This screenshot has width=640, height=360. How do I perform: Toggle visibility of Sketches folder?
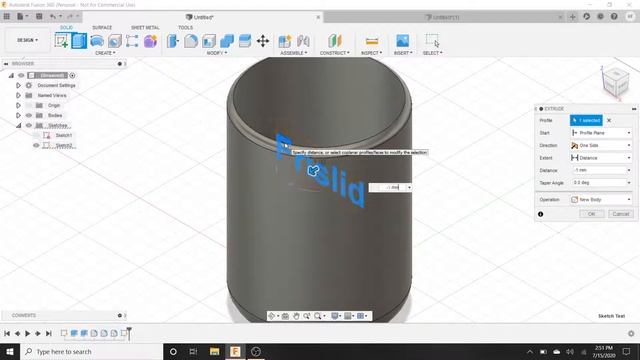(x=29, y=125)
